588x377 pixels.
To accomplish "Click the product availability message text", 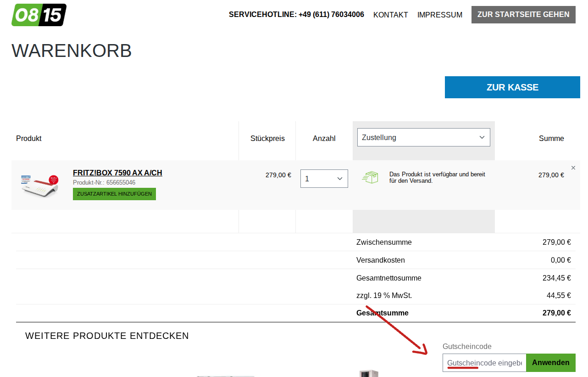I will click(437, 178).
